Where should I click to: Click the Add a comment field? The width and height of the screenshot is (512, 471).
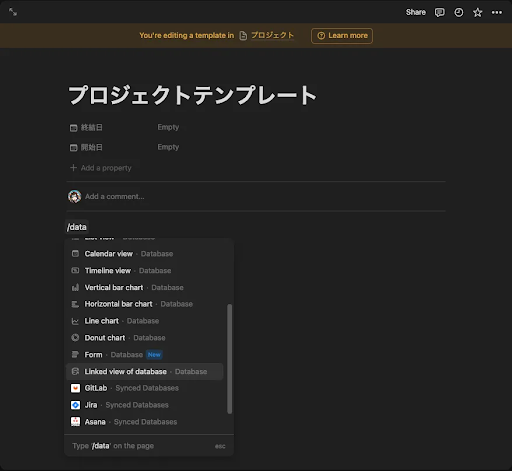(115, 197)
